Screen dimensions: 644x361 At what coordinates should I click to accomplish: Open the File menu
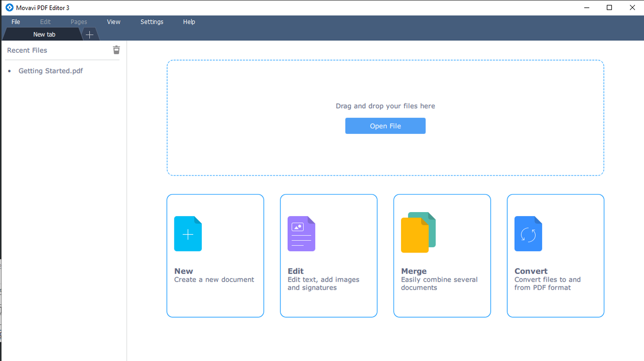pos(16,22)
